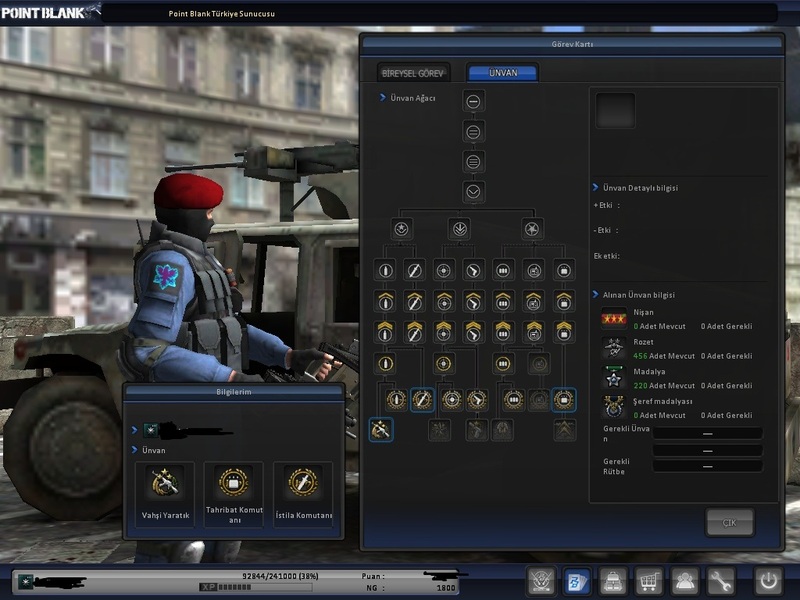
Task: Select the double-chevron pistol title node
Action: point(473,332)
